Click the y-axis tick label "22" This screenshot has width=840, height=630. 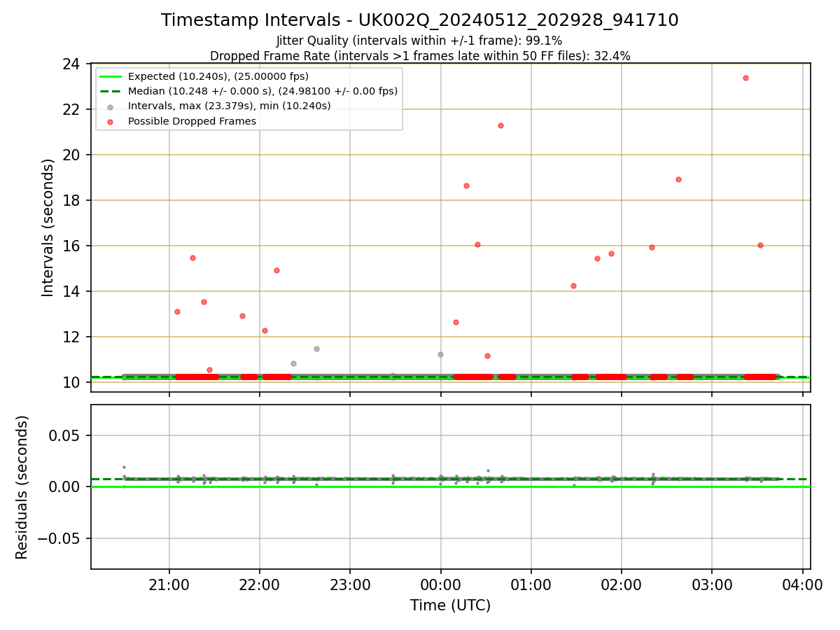(71, 109)
